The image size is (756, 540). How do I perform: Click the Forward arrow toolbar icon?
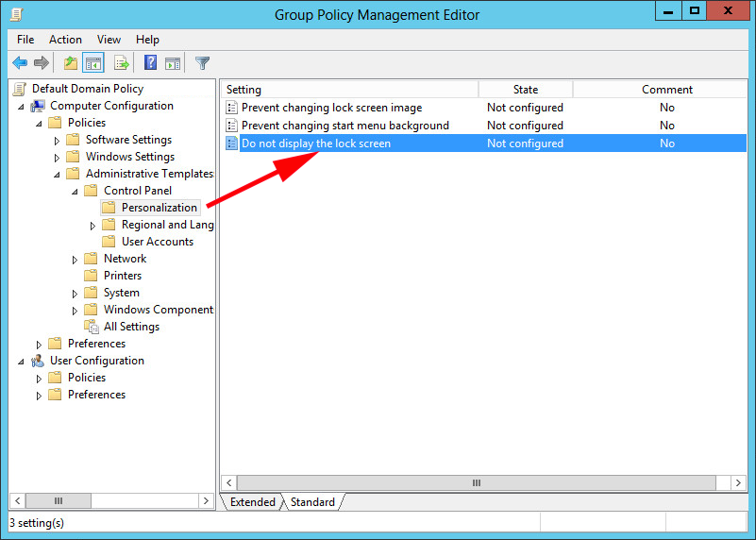click(x=42, y=62)
